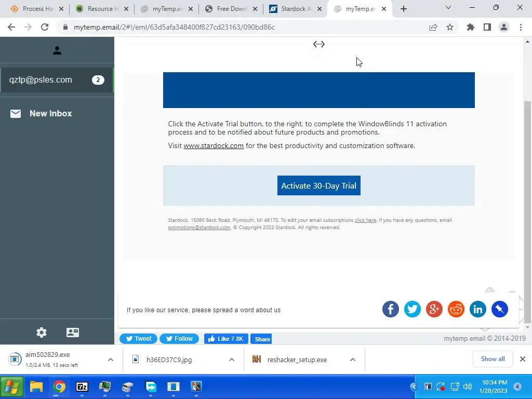Click the inbox unread count badge 2
This screenshot has width=532, height=399.
tap(98, 80)
